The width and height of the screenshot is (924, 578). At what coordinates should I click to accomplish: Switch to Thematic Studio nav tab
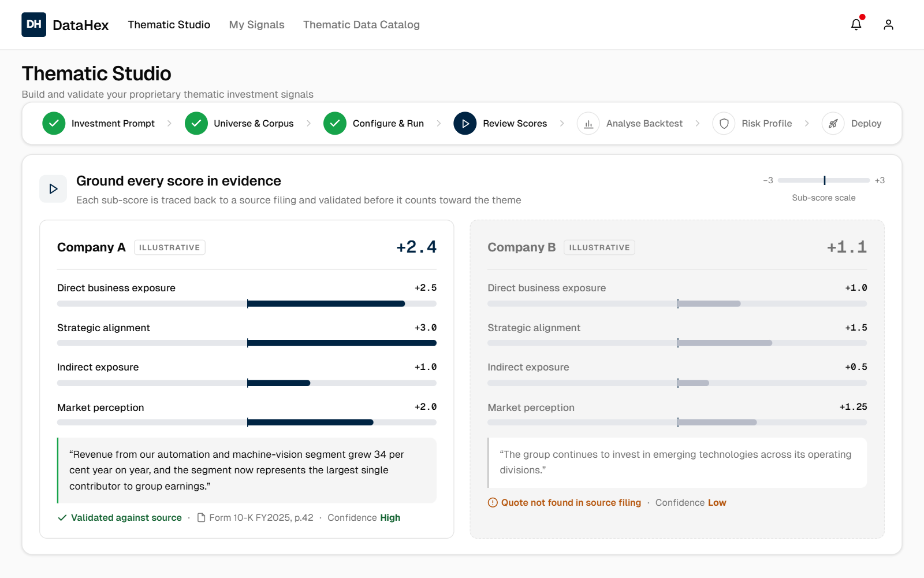click(169, 24)
